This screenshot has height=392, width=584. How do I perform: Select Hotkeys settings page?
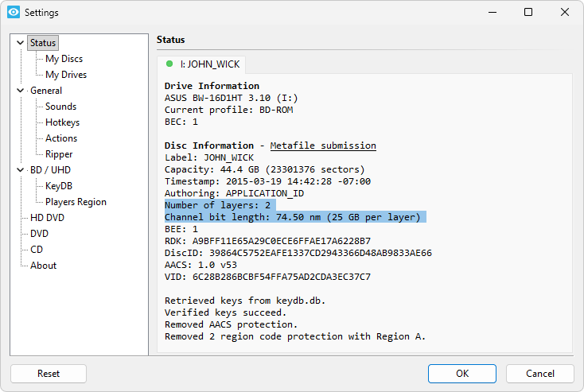coord(62,122)
